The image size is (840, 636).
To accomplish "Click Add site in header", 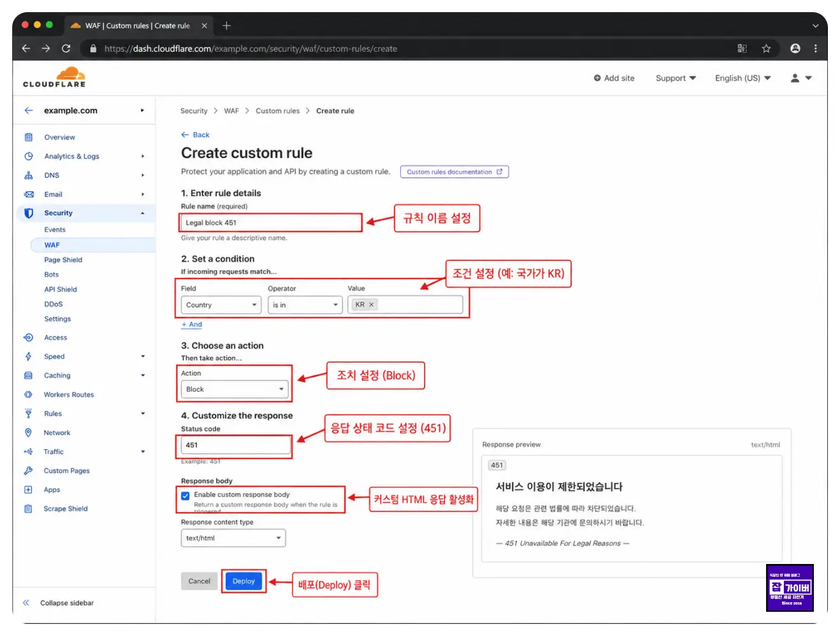I will 614,78.
